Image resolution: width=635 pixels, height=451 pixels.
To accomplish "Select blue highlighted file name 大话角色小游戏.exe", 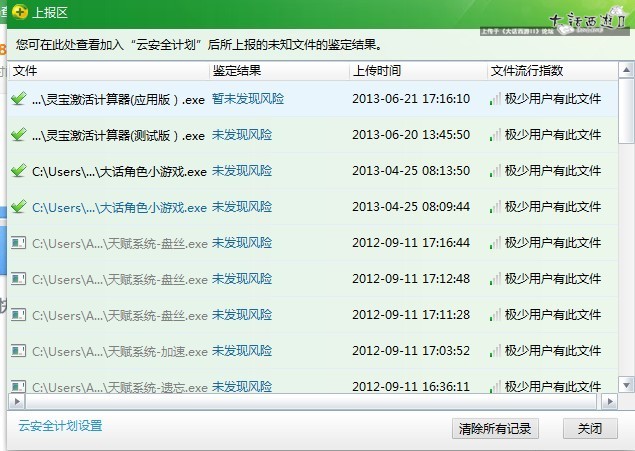I will [x=119, y=207].
